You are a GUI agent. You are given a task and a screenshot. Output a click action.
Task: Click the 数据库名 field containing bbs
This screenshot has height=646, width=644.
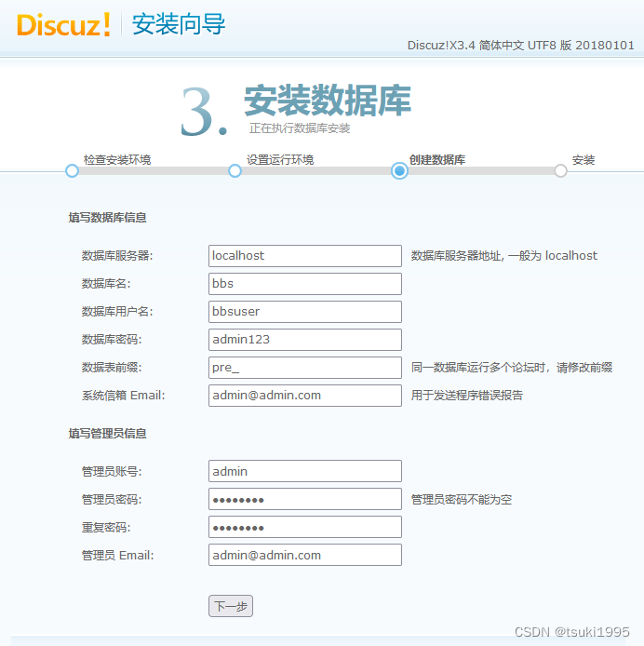[x=305, y=284]
